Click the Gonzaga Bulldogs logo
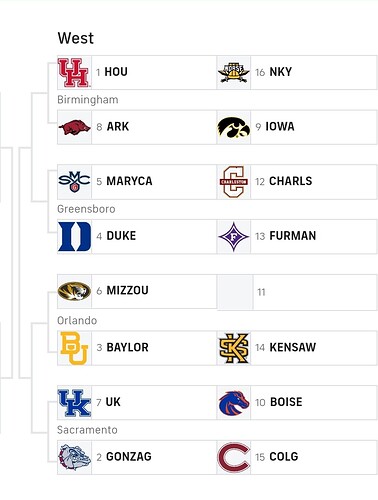The height and width of the screenshot is (500, 378). pos(74,457)
